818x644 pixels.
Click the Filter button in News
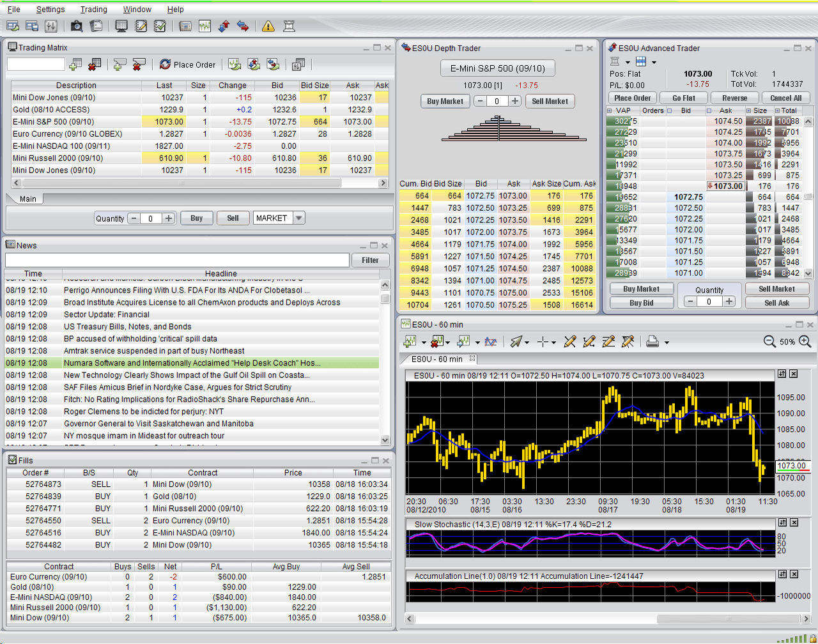click(x=370, y=260)
